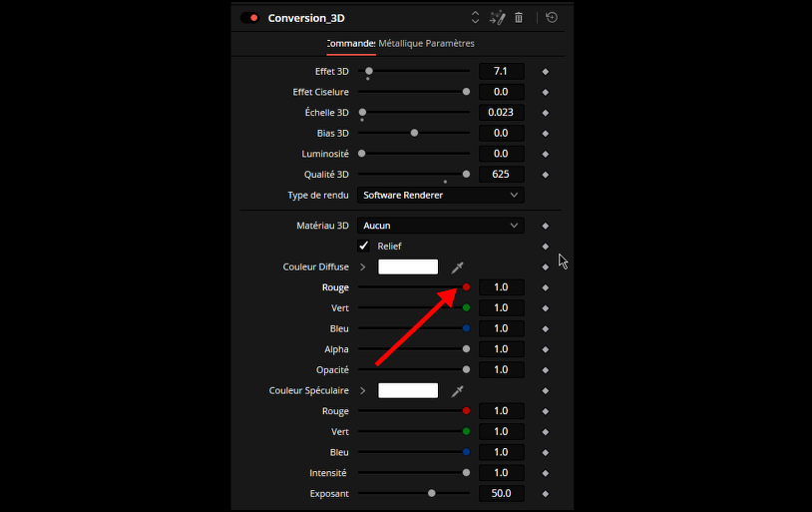The image size is (812, 512).
Task: Switch to the Métallique Paramètres tab
Action: 427,44
